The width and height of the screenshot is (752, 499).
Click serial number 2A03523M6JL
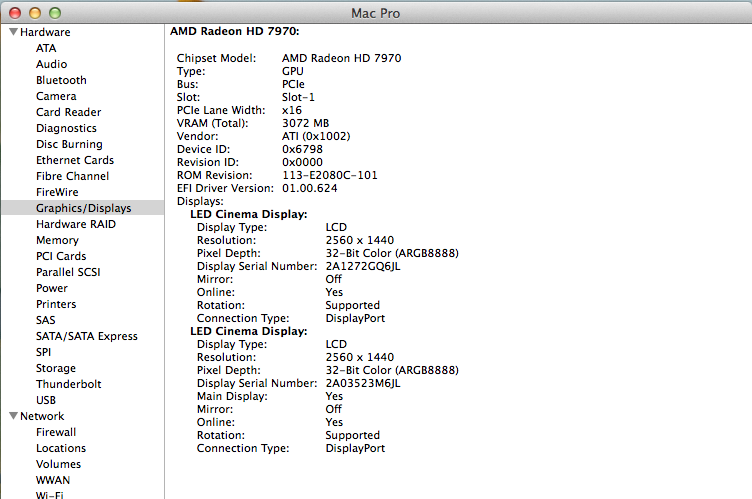(363, 383)
